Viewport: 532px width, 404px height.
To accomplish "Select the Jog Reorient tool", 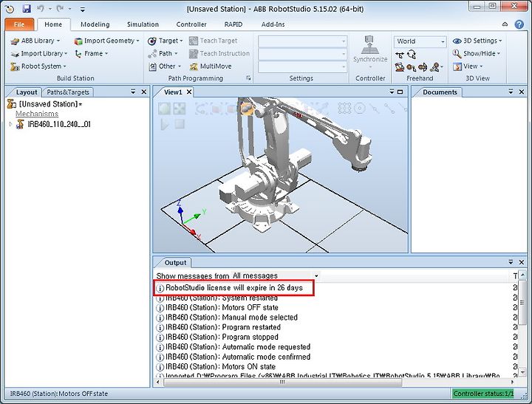I will click(423, 67).
